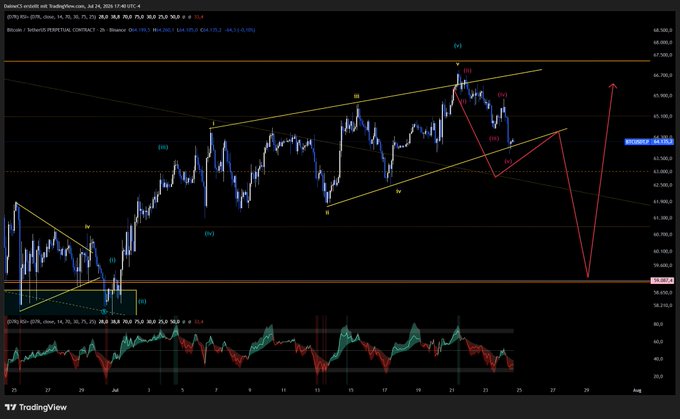Click the 58.650,0 price axis value
Viewport: 680px width, 419px height.
662,293
